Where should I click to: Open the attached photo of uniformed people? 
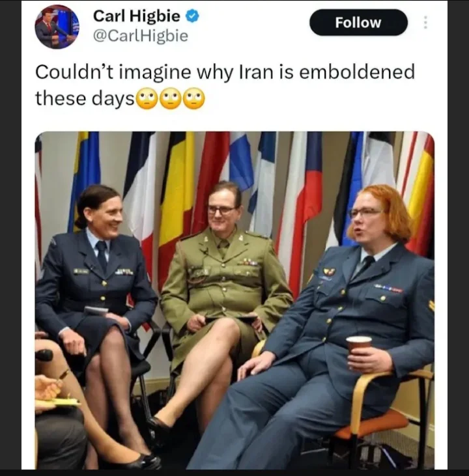point(234,301)
